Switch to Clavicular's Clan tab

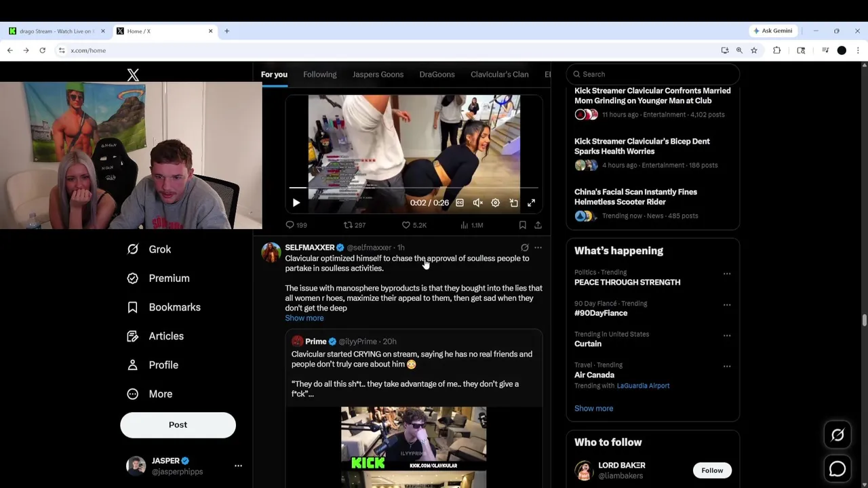click(500, 75)
